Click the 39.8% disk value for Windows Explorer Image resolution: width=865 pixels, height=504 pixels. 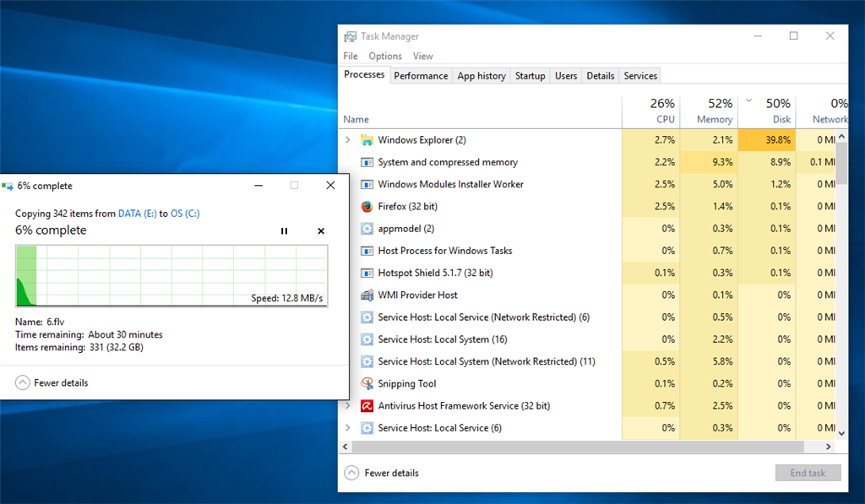point(767,140)
